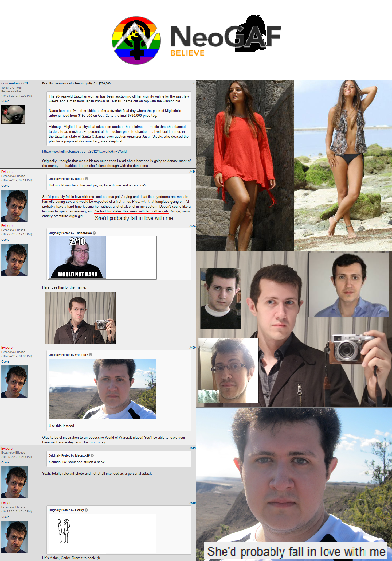
Task: Click Quote under crimsonheadGCN's post
Action: pyautogui.click(x=5, y=101)
